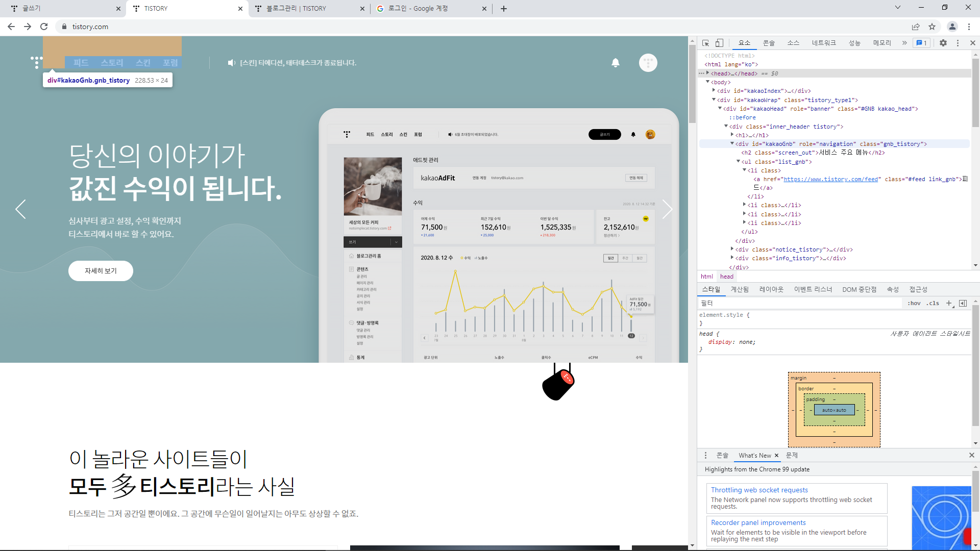Image resolution: width=980 pixels, height=551 pixels.
Task: Open the DevTools three-dot customize menu
Action: click(958, 43)
